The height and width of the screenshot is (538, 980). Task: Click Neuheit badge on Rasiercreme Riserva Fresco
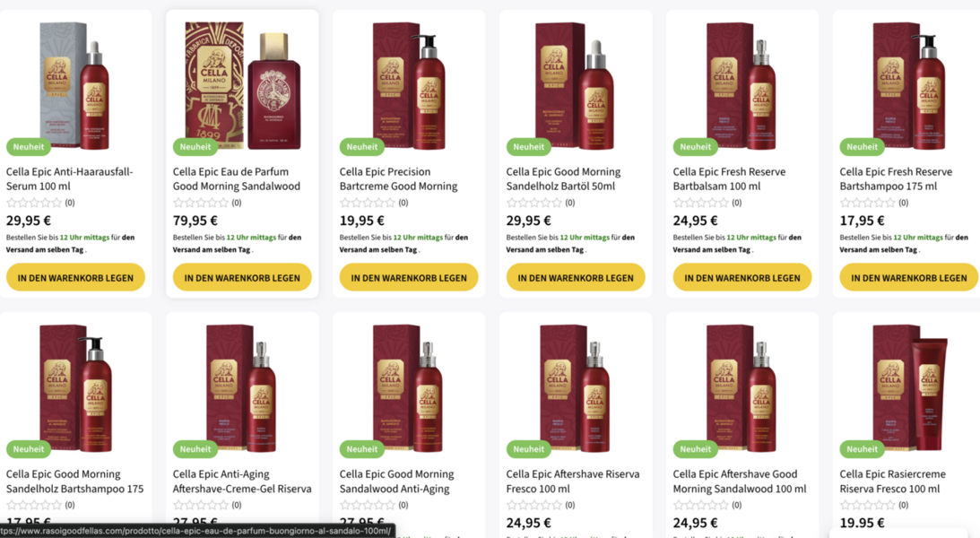862,449
